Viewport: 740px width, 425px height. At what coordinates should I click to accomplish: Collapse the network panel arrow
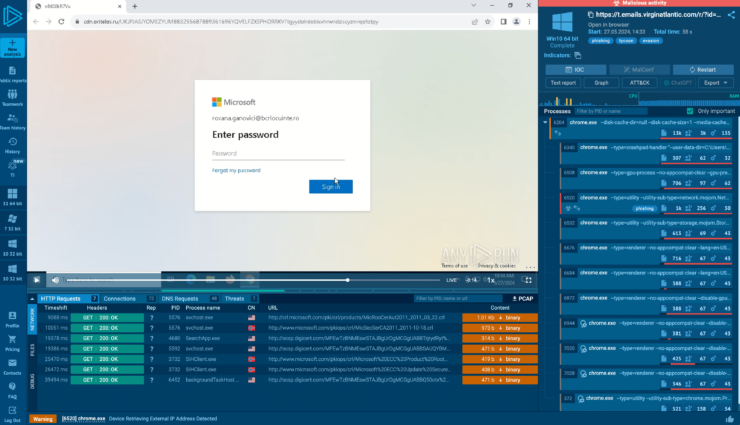click(32, 299)
